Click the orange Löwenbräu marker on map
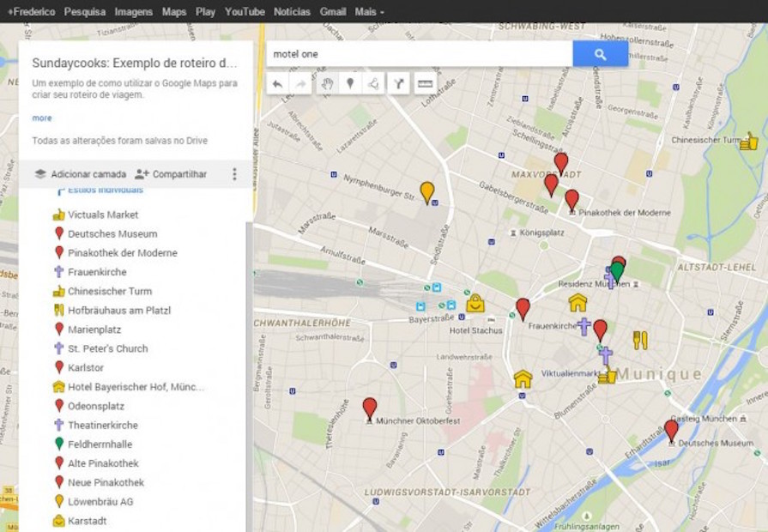Screen dimensions: 768x532 (427, 192)
